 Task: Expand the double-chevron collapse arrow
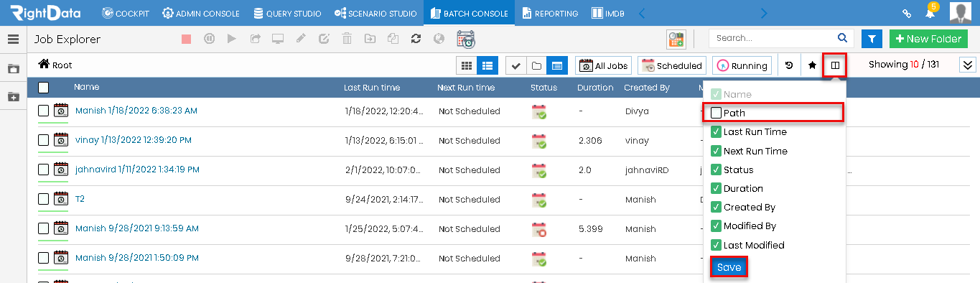point(968,65)
